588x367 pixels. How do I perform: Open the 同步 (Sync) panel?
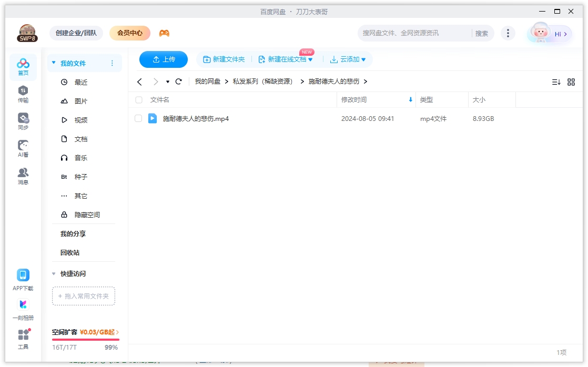click(x=23, y=121)
